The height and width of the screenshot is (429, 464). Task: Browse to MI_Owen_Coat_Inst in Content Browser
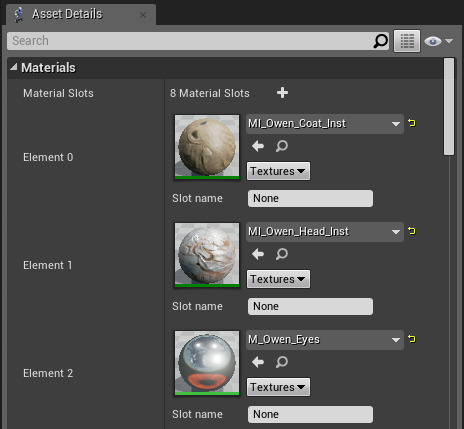[x=282, y=146]
